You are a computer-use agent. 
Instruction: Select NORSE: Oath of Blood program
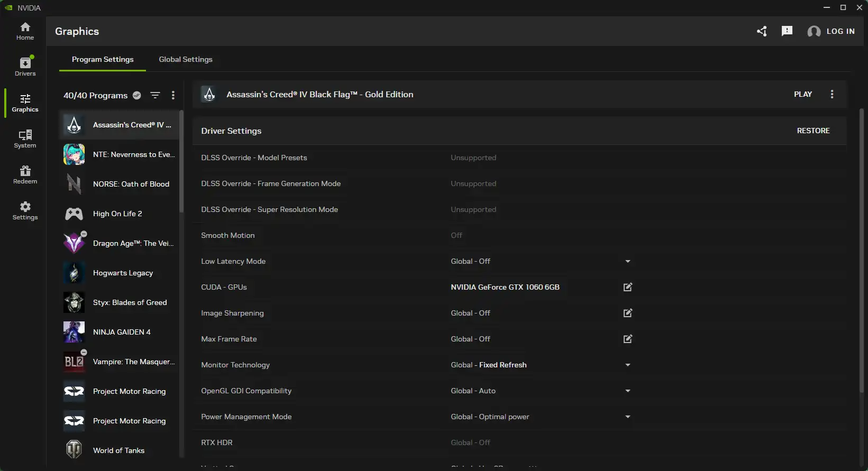[x=119, y=184]
